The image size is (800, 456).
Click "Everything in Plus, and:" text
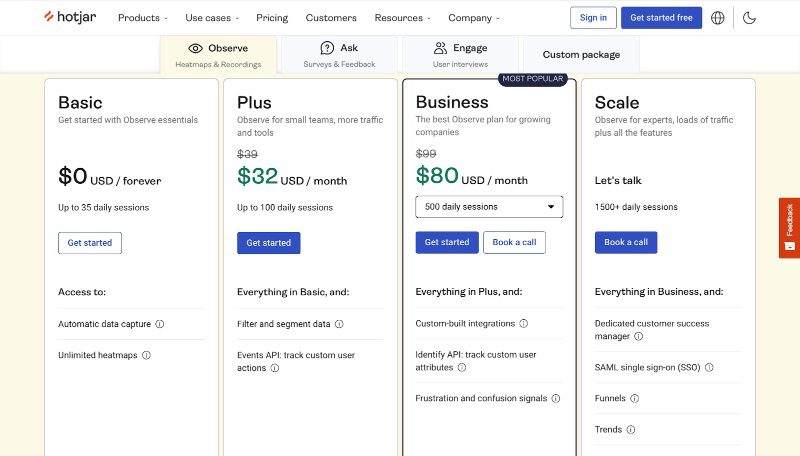[469, 292]
